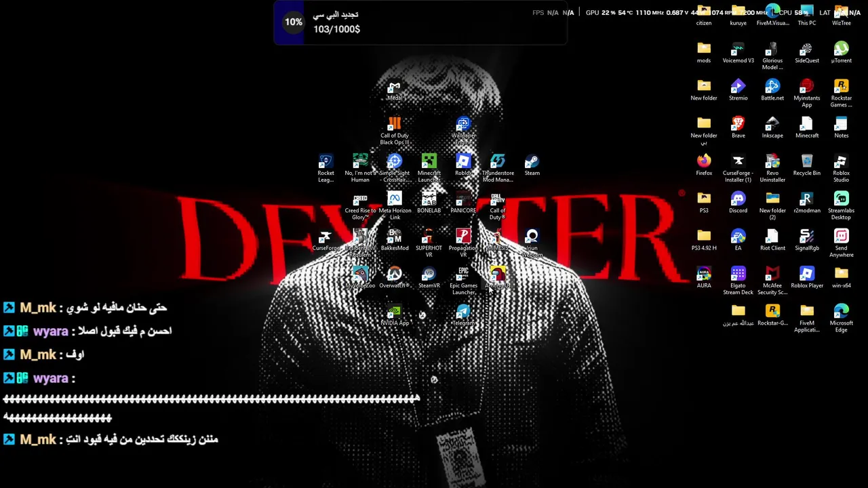Launch Riot Client shortcut
Image resolution: width=868 pixels, height=488 pixels.
pyautogui.click(x=772, y=240)
